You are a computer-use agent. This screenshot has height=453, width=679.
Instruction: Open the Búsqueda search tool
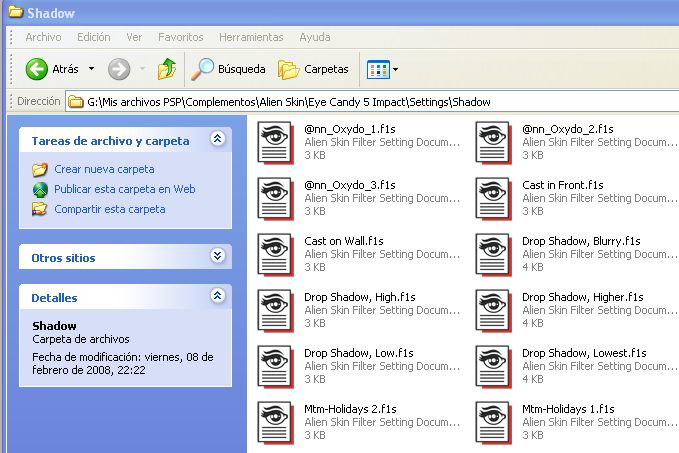[x=228, y=69]
